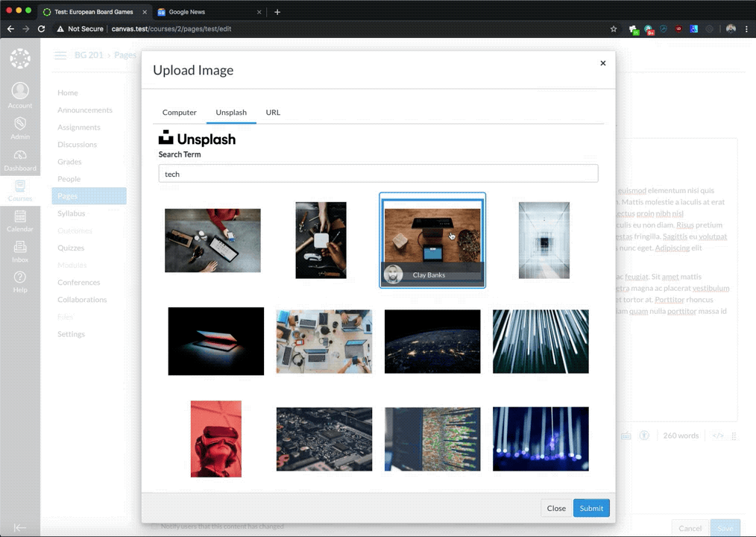This screenshot has width=756, height=537.
Task: Select the blue fiber optic lights thumbnail
Action: pyautogui.click(x=541, y=439)
